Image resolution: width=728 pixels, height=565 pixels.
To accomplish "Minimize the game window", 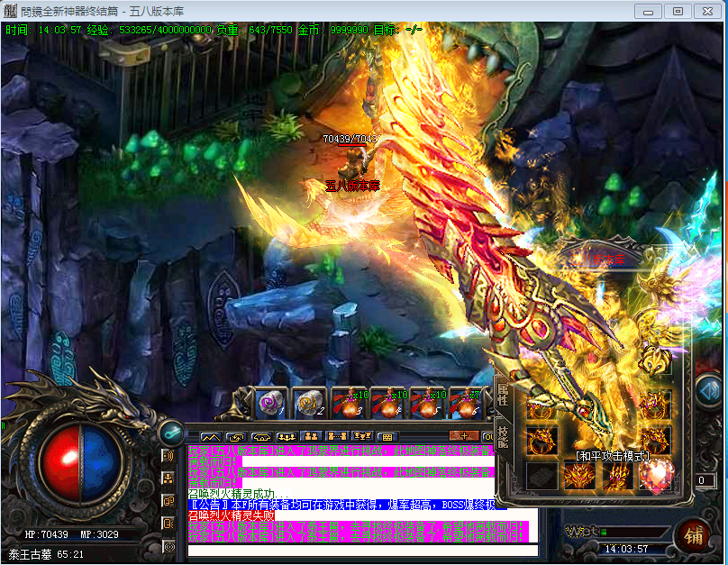I will pos(649,12).
